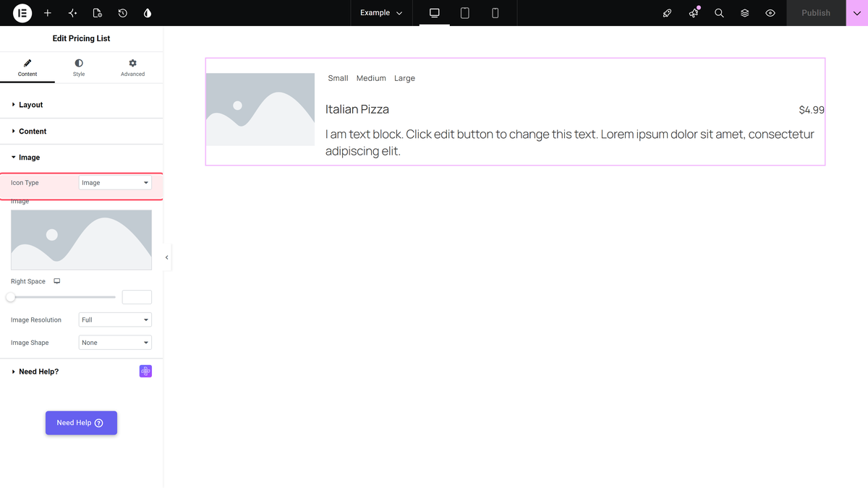Open the document settings icon
The height and width of the screenshot is (488, 868).
(x=98, y=13)
